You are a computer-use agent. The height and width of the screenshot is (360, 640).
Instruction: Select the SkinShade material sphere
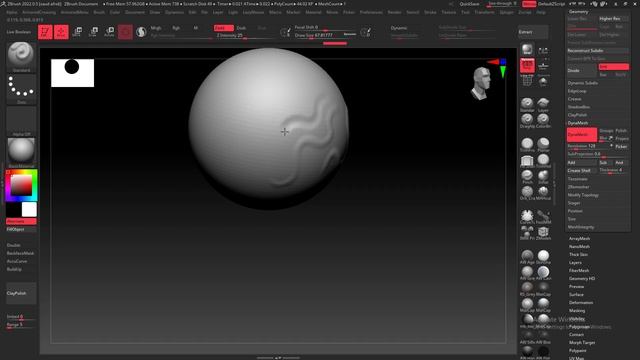(543, 257)
